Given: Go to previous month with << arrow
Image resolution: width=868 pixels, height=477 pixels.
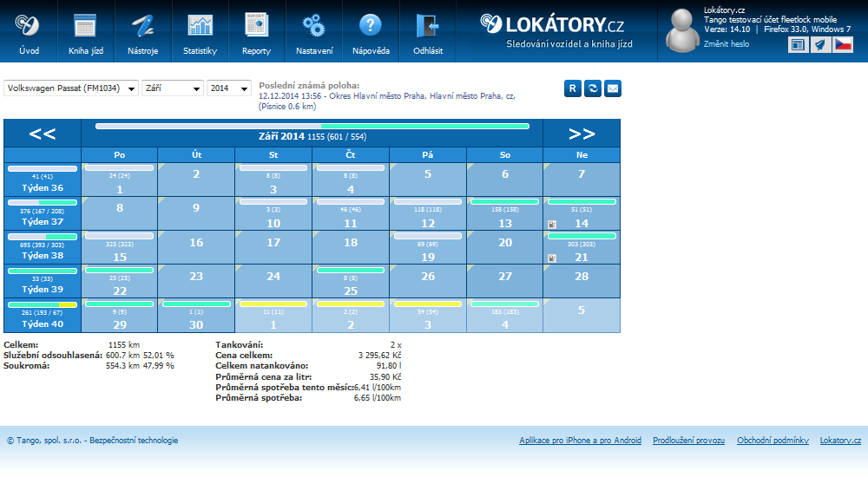Looking at the screenshot, I should click(x=43, y=134).
